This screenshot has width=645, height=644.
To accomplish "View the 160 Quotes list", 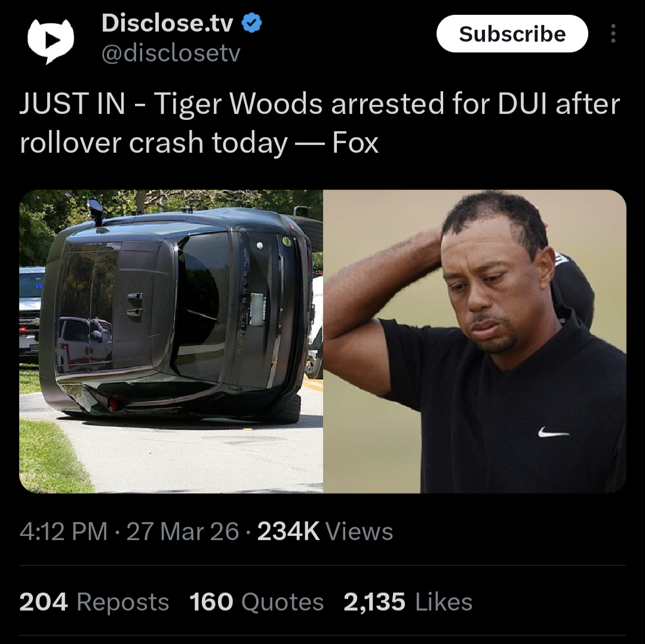I will click(x=257, y=602).
